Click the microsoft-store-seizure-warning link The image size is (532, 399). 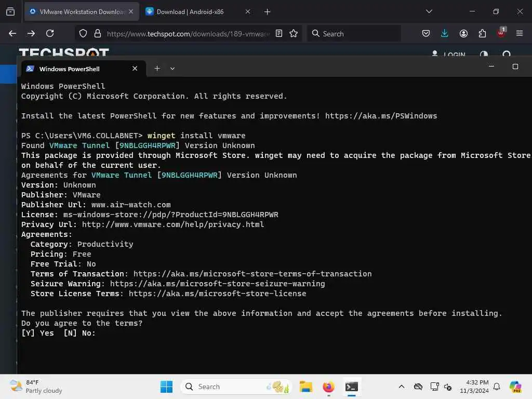tap(218, 284)
